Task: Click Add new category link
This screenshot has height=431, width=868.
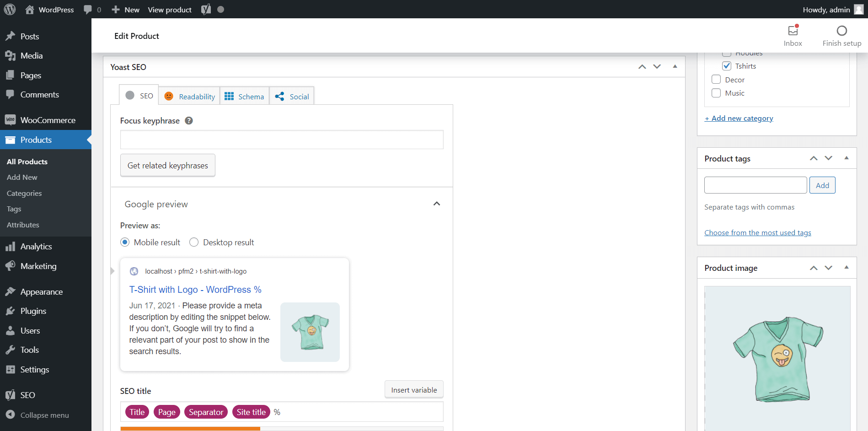Action: click(739, 118)
